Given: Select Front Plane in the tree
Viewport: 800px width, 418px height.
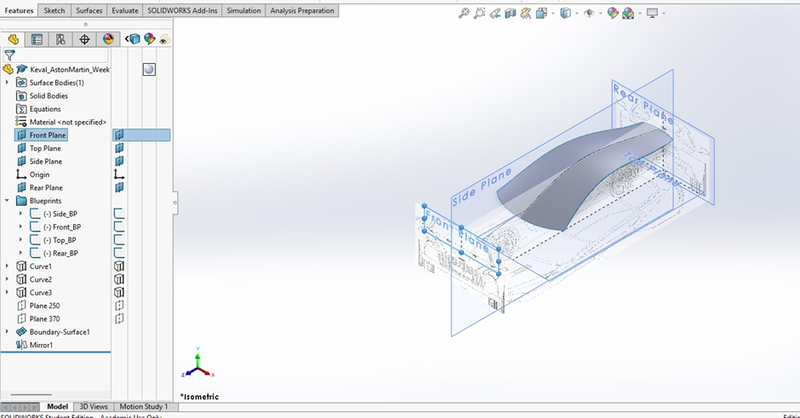Looking at the screenshot, I should [x=47, y=135].
